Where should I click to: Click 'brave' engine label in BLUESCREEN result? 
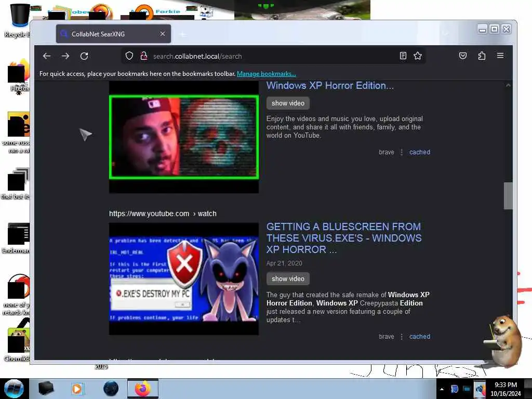[387, 336]
